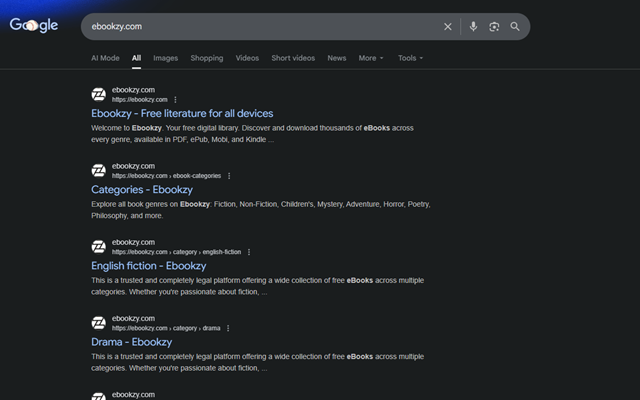Start voice search with microphone icon
640x400 pixels.
click(x=473, y=27)
